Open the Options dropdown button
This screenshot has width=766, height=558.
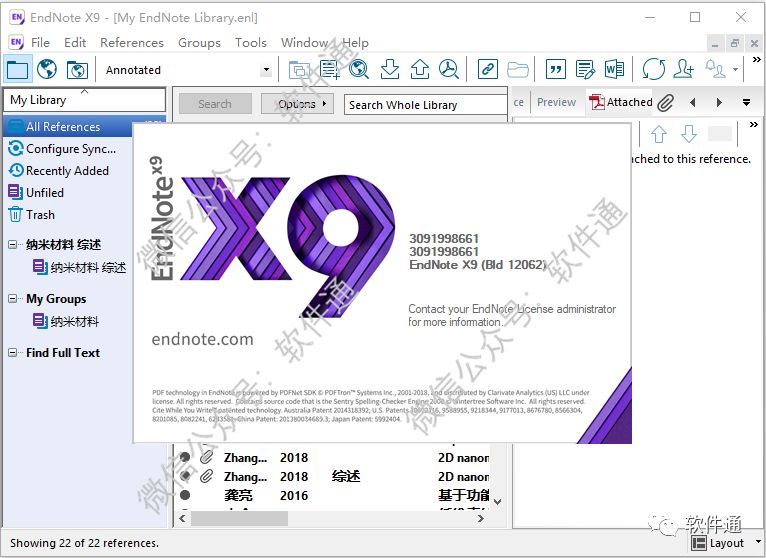point(297,104)
